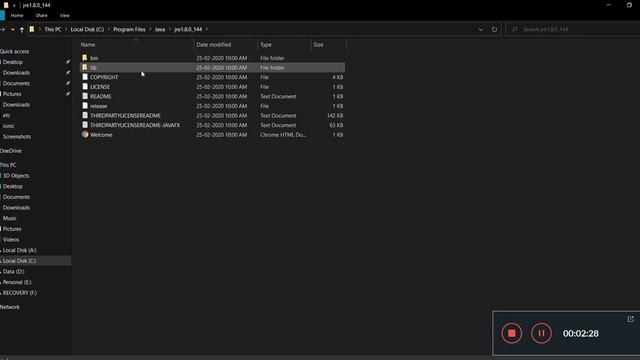Click Local Disk (C:) in breadcrumb
The image size is (640, 360).
[x=87, y=29]
